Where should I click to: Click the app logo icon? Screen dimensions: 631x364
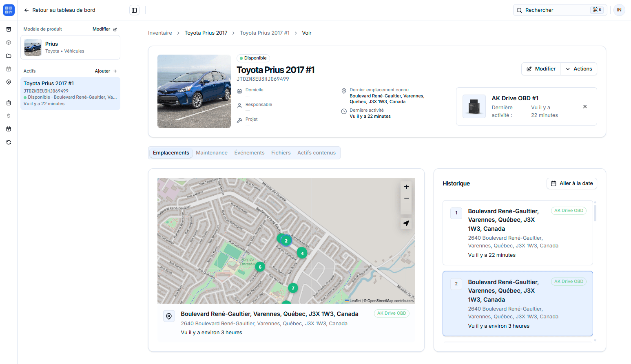9,10
